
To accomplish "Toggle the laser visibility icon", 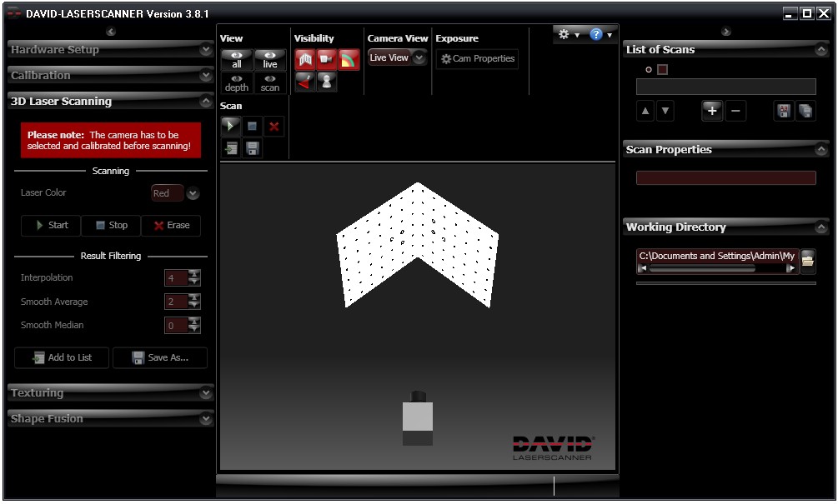I will 304,82.
